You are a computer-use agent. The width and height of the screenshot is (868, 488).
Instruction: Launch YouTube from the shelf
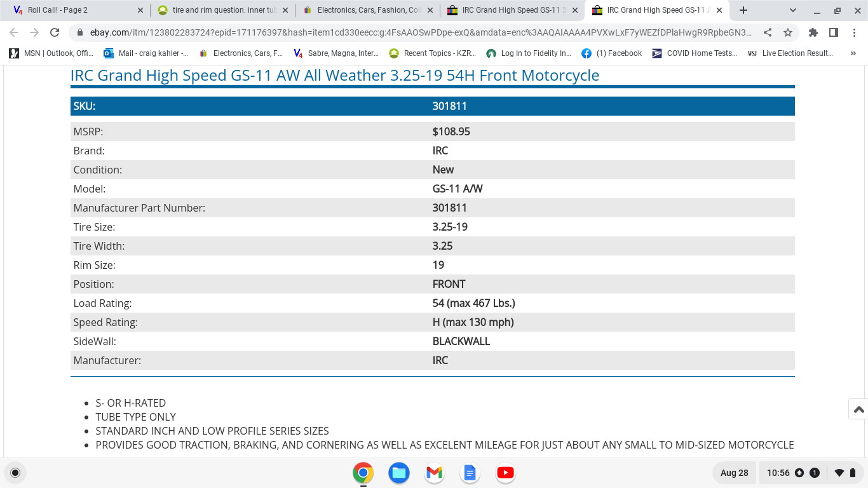tap(505, 473)
